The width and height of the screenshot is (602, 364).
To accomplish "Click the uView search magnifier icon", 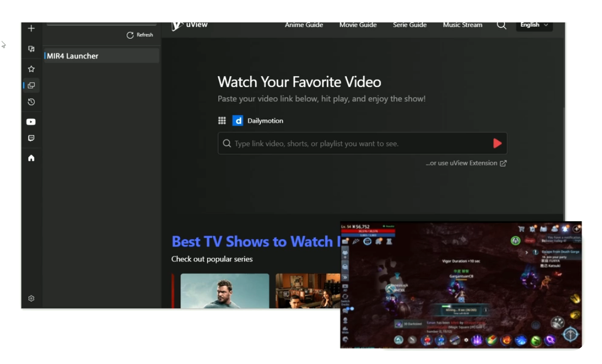I will click(501, 25).
